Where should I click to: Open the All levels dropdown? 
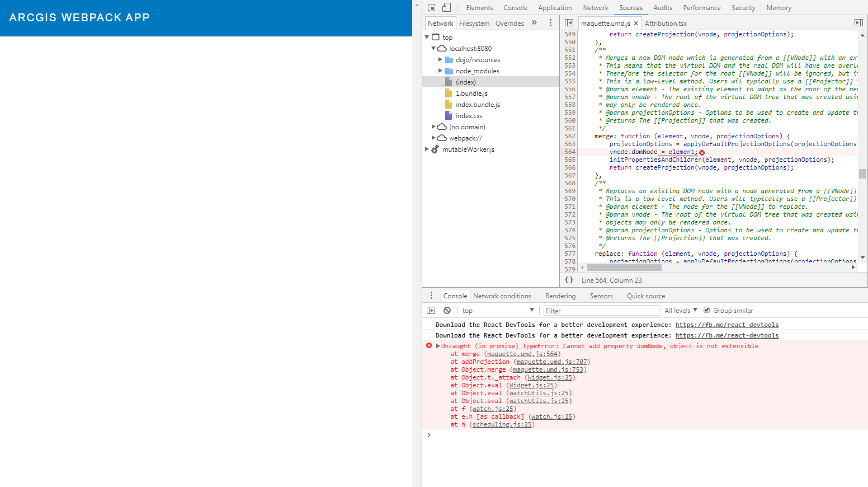[681, 311]
